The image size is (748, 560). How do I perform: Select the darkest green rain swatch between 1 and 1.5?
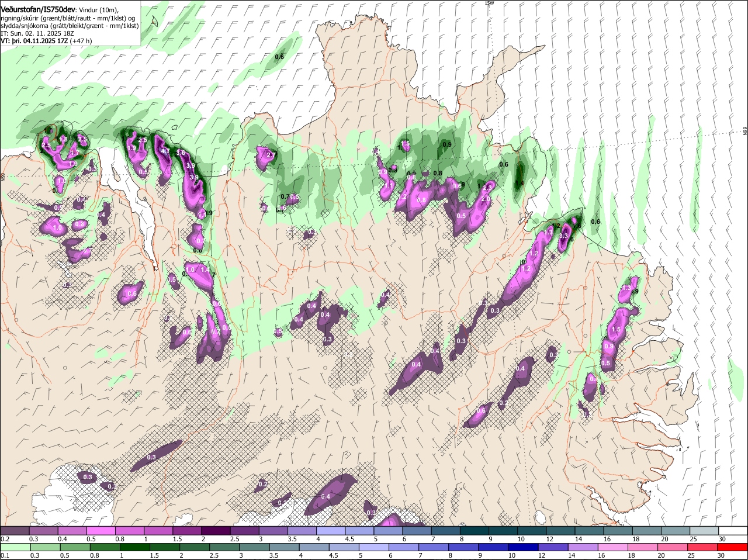point(134,547)
